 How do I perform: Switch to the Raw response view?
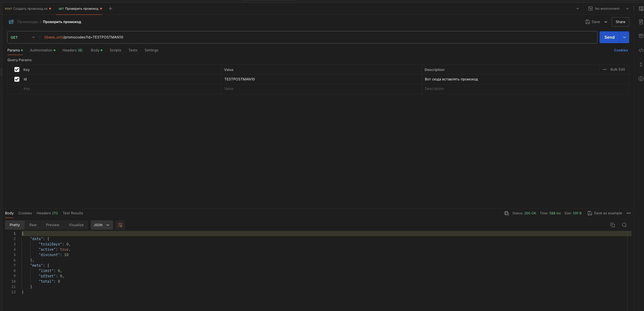tap(33, 225)
